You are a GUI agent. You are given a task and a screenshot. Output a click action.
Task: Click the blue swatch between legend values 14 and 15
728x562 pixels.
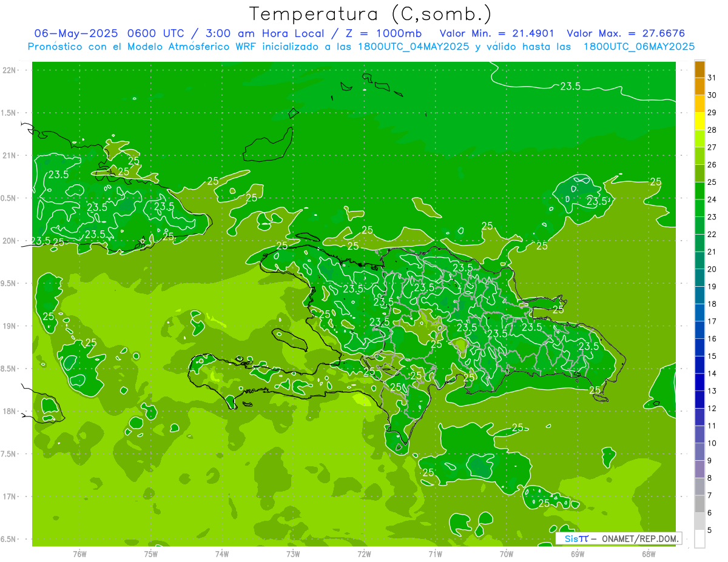tap(699, 365)
